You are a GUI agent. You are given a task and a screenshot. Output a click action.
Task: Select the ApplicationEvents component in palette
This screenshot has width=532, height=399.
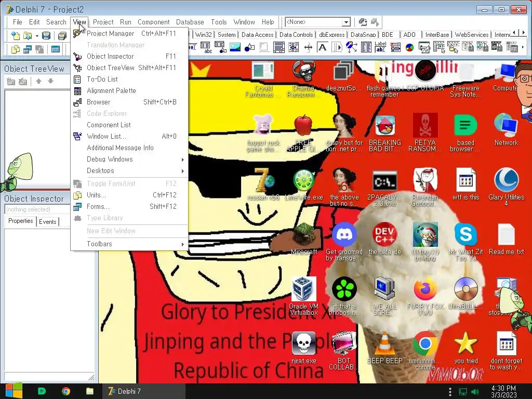352,47
